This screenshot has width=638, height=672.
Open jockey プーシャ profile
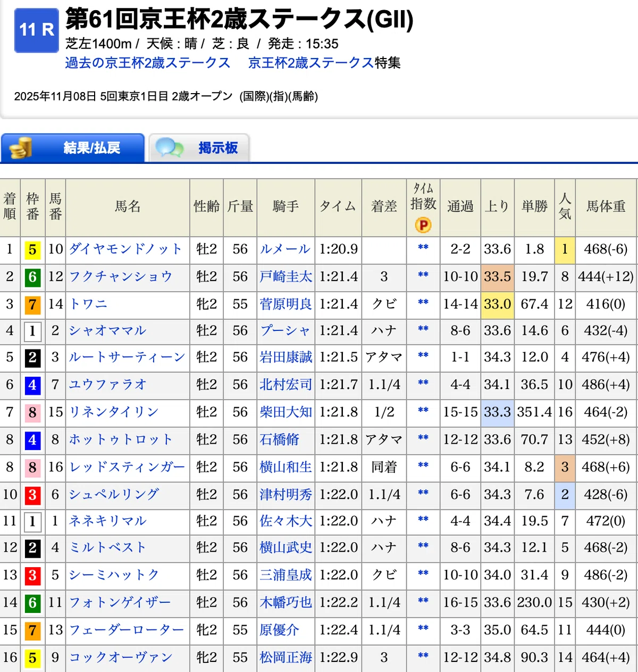click(x=285, y=330)
